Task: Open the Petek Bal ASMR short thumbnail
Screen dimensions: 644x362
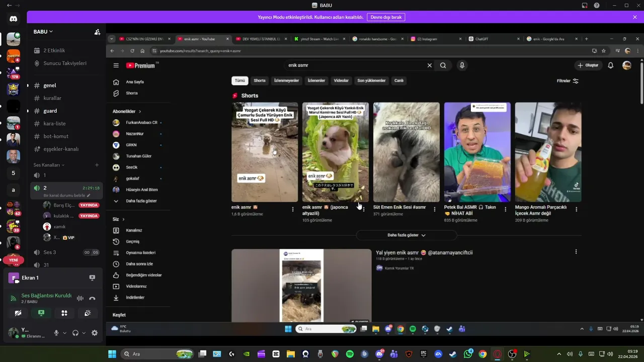Action: [x=477, y=152]
